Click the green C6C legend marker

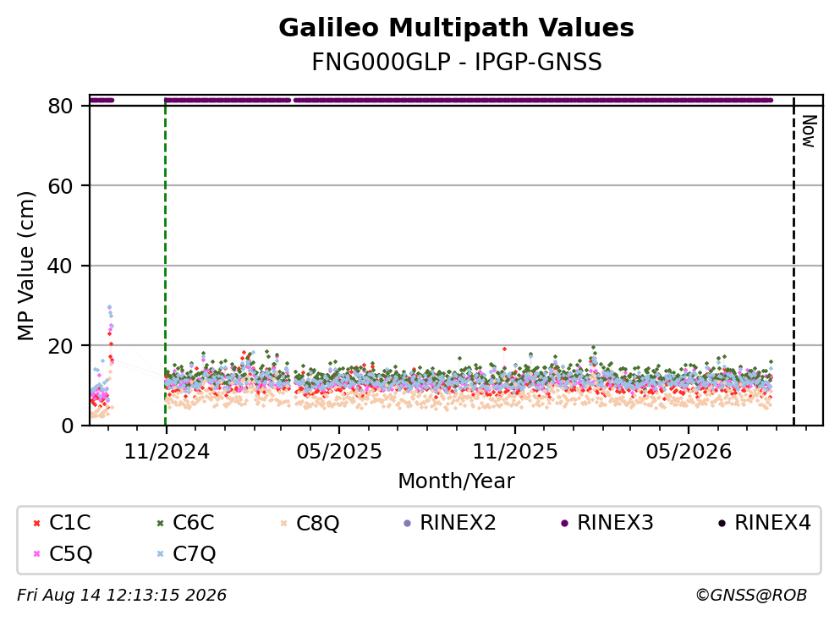[160, 523]
